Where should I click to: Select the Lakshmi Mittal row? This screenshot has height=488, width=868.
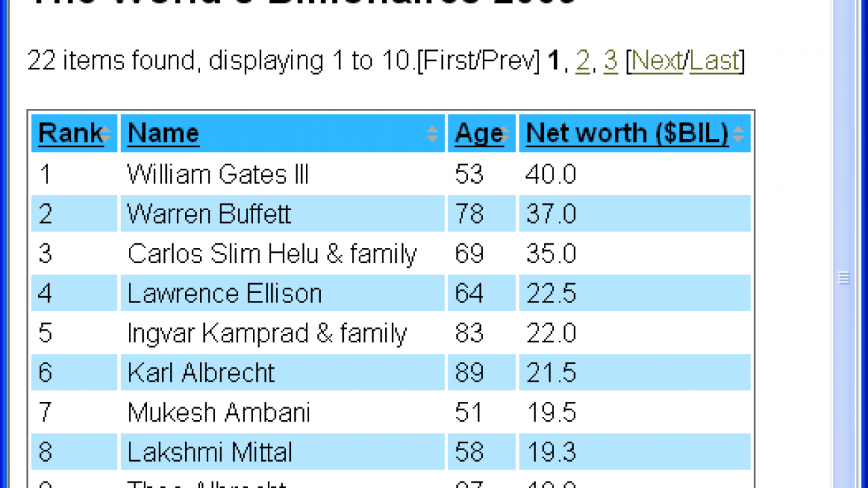tap(391, 452)
